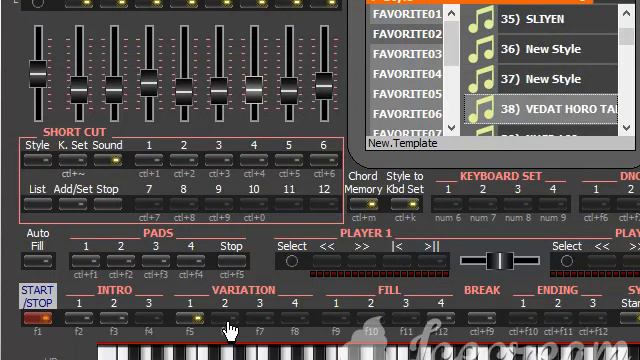The width and height of the screenshot is (640, 360).
Task: Select style 35) SLIYEN
Action: [541, 19]
